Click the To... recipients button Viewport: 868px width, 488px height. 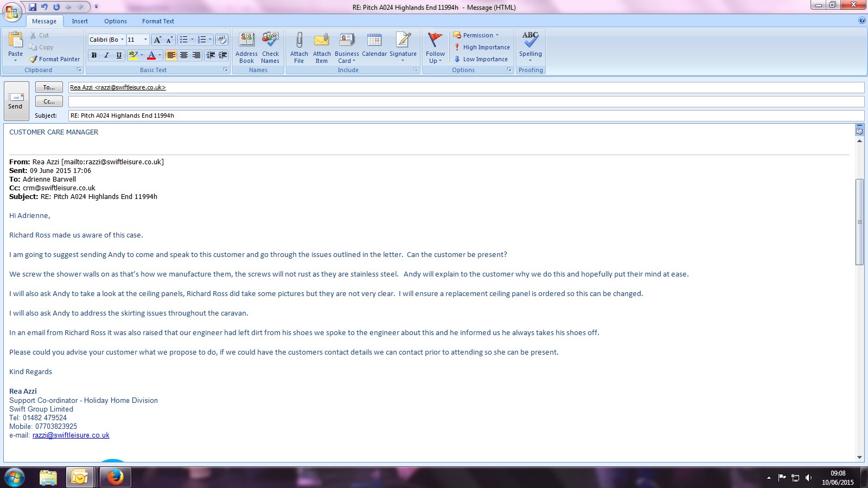point(49,87)
